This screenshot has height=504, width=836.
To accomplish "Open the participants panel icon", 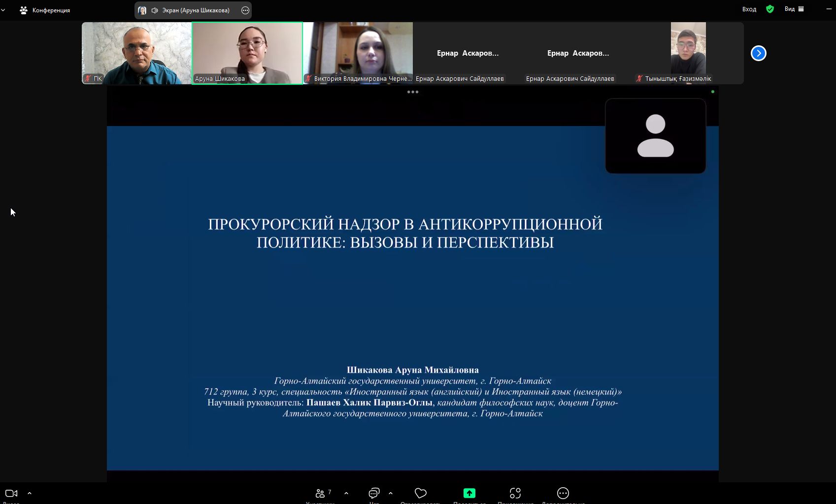I will pyautogui.click(x=321, y=493).
